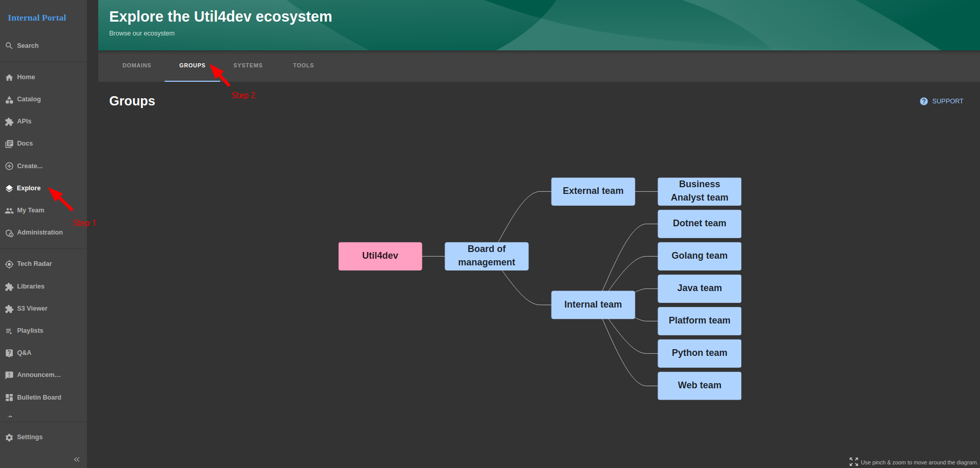
Task: Open Tech Radar icon in sidebar
Action: coord(9,264)
